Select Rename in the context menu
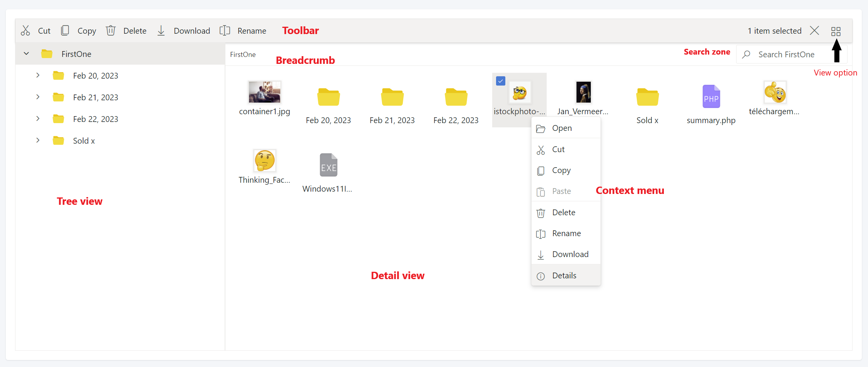 point(566,233)
